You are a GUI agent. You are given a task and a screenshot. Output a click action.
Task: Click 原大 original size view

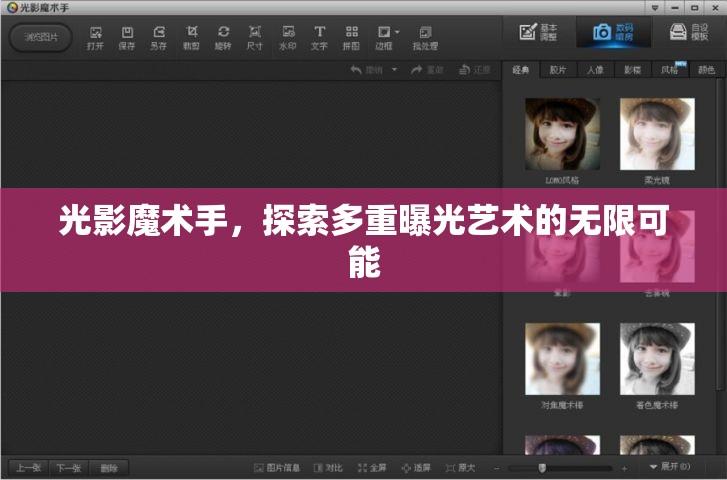pyautogui.click(x=460, y=468)
